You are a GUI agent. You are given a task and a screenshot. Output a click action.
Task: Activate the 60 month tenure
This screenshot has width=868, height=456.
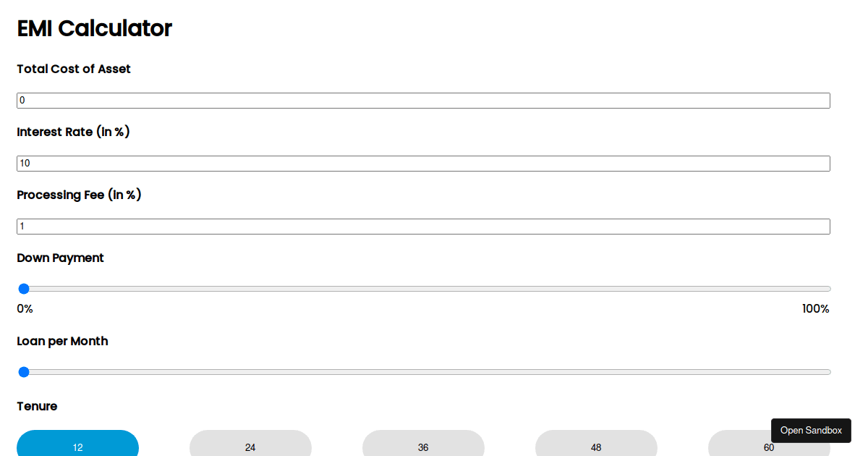pyautogui.click(x=769, y=447)
